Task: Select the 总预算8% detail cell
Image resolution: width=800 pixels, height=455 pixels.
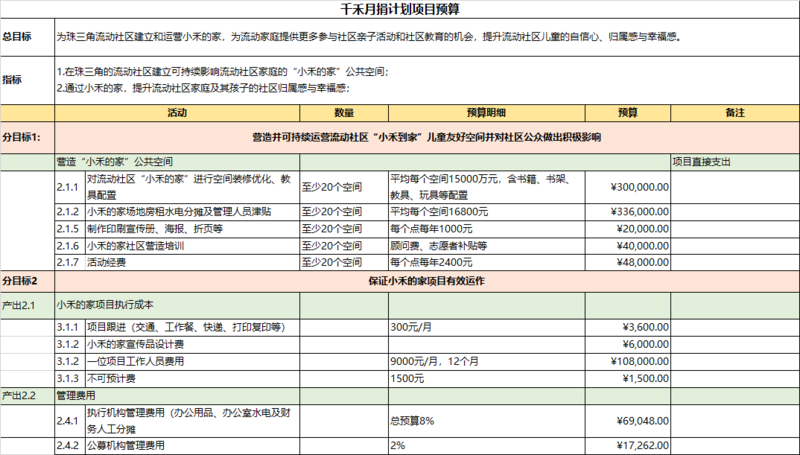Action: click(487, 421)
